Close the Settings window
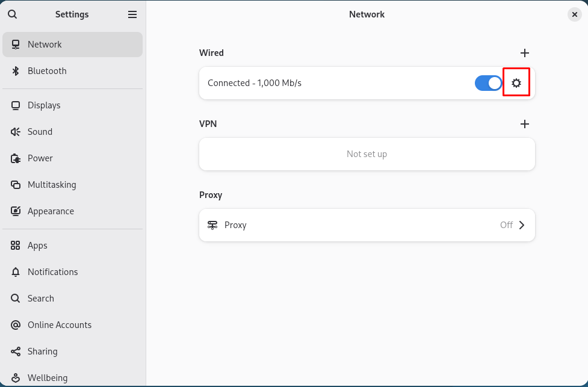Image resolution: width=588 pixels, height=387 pixels. tap(574, 14)
